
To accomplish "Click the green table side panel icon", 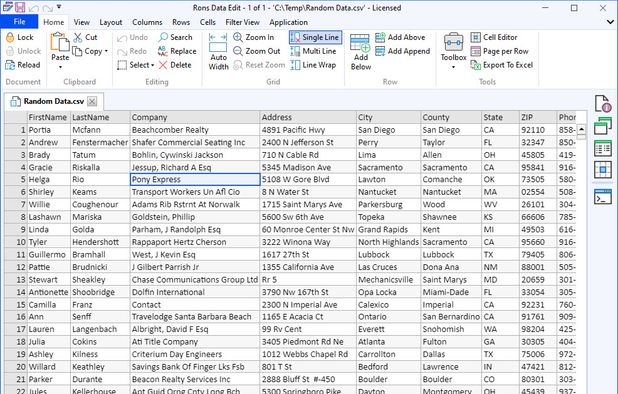I will tap(603, 149).
